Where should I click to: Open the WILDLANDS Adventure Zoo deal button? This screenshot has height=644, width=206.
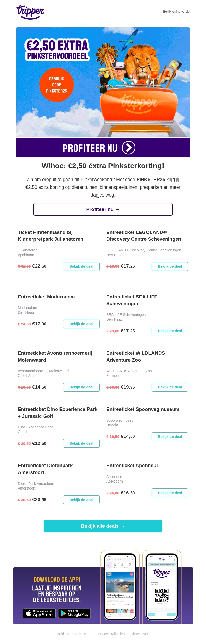tap(170, 387)
